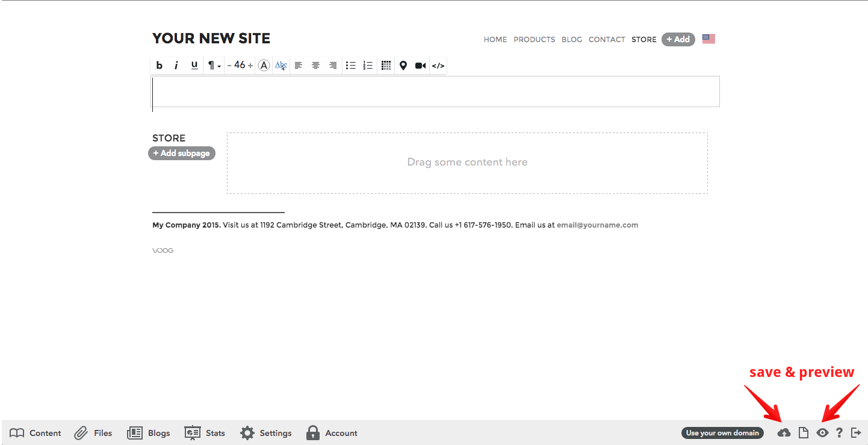Insert a map location pin
This screenshot has width=868, height=445.
pyautogui.click(x=403, y=66)
